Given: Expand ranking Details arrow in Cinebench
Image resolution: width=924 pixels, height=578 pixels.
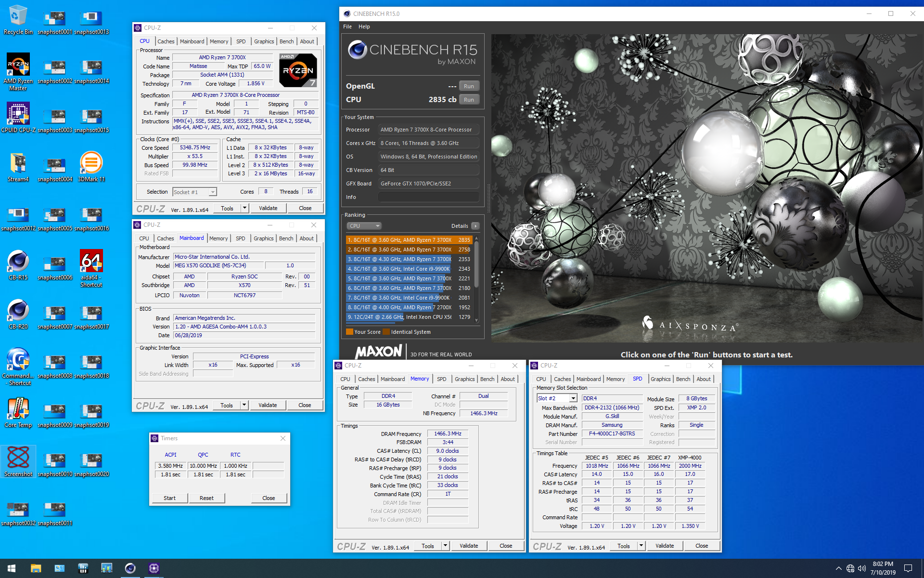Looking at the screenshot, I should tap(475, 226).
